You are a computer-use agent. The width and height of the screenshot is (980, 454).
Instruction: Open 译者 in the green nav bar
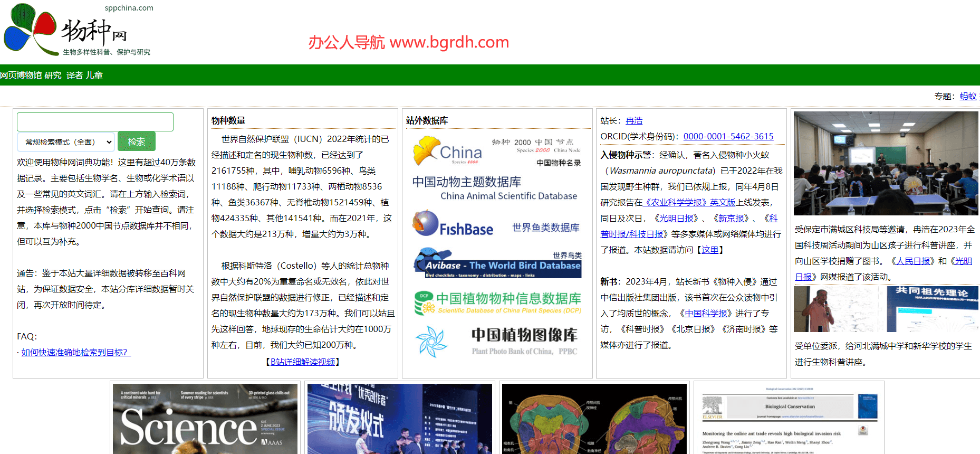click(75, 75)
